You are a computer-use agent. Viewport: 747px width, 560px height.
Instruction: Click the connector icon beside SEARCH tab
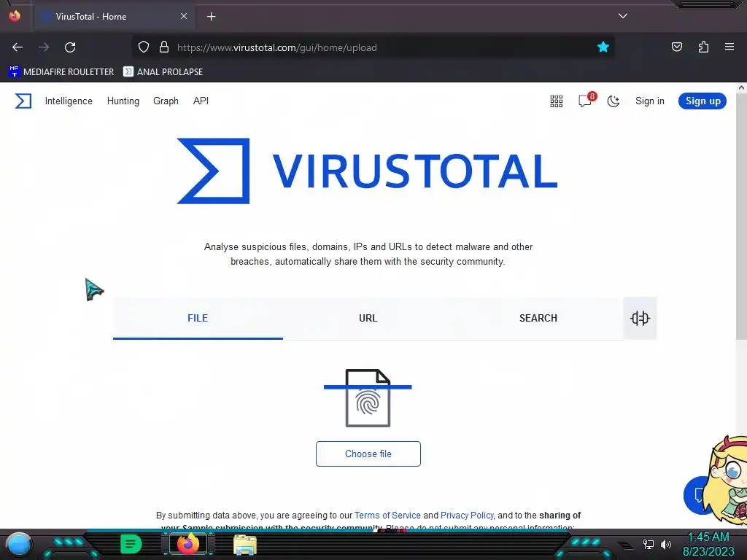click(640, 318)
